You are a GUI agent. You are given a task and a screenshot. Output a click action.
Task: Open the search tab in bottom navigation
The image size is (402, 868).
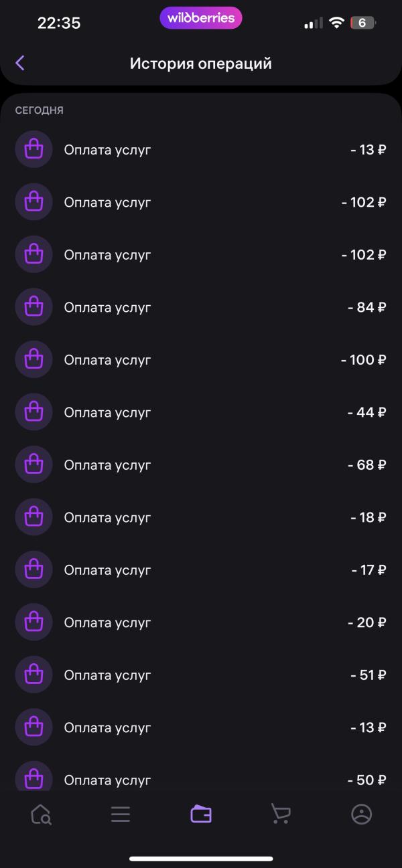click(x=41, y=814)
